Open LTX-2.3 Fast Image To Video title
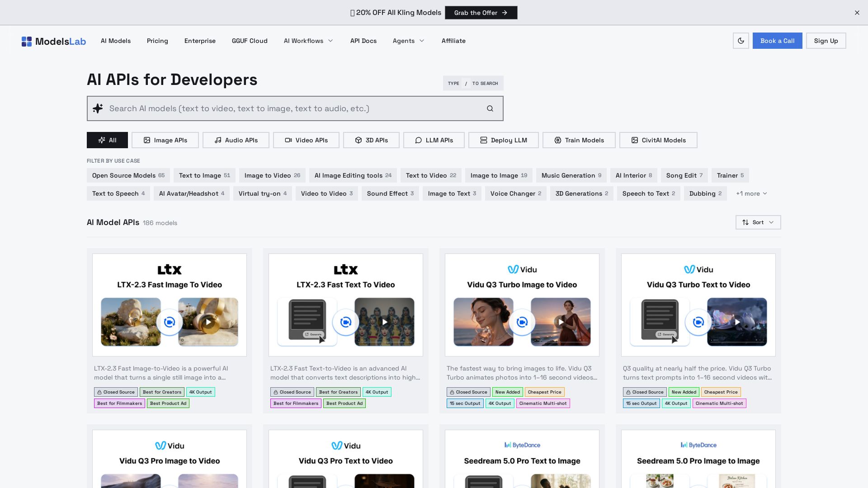This screenshot has height=488, width=868. tap(170, 285)
